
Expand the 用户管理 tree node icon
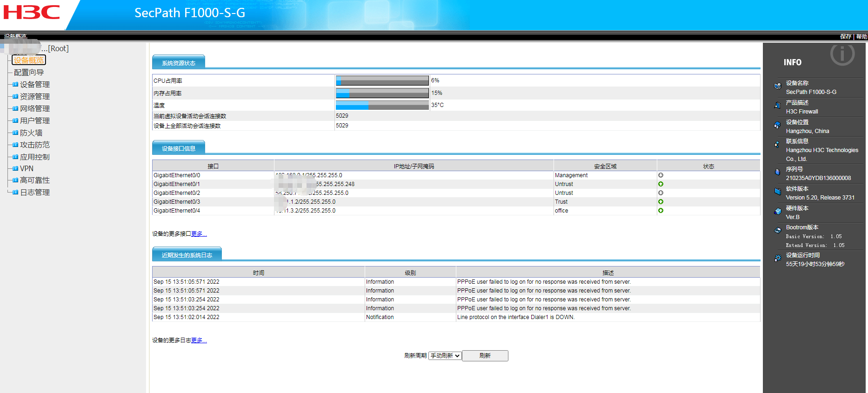click(15, 120)
